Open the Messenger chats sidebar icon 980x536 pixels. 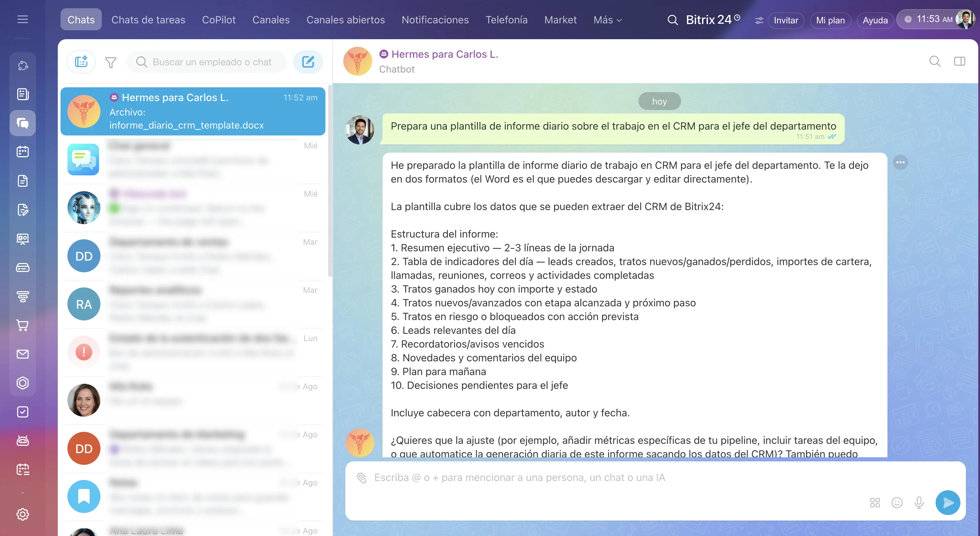pos(22,123)
